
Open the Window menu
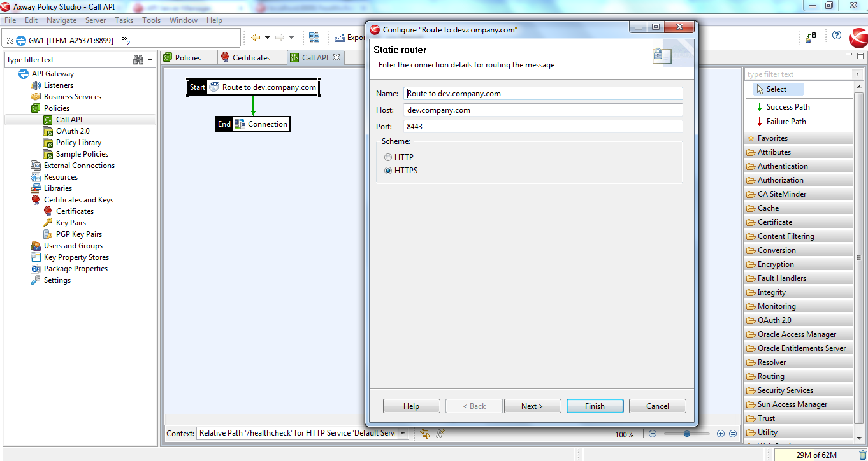tap(184, 20)
